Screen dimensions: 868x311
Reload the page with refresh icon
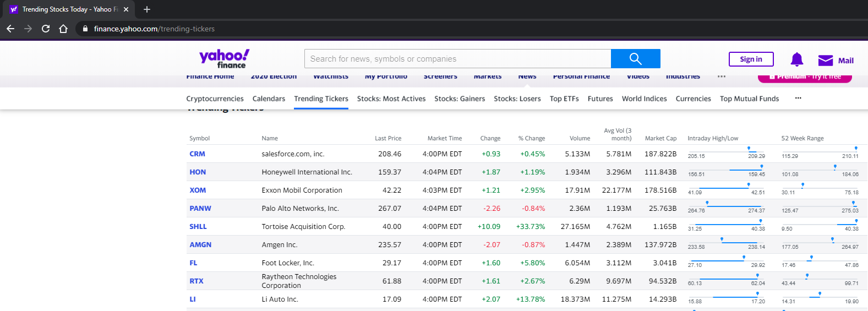click(46, 29)
